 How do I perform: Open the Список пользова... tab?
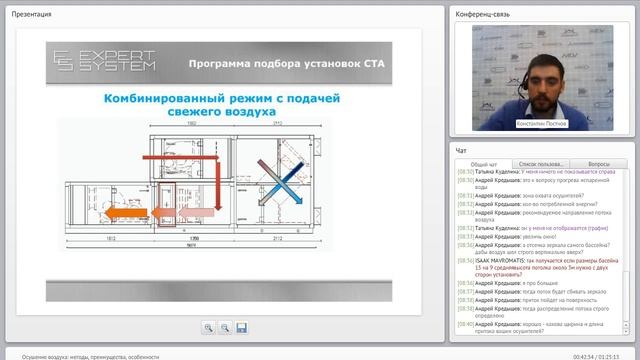coord(541,164)
